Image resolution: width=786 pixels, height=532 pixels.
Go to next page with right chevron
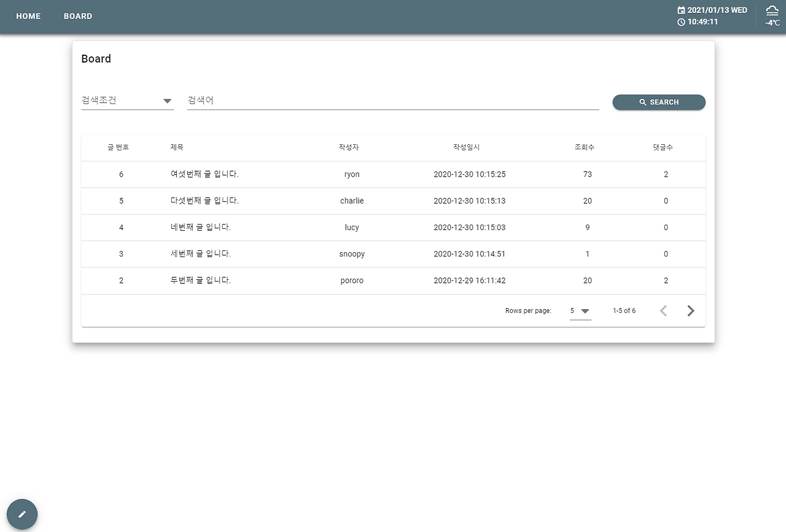690,310
